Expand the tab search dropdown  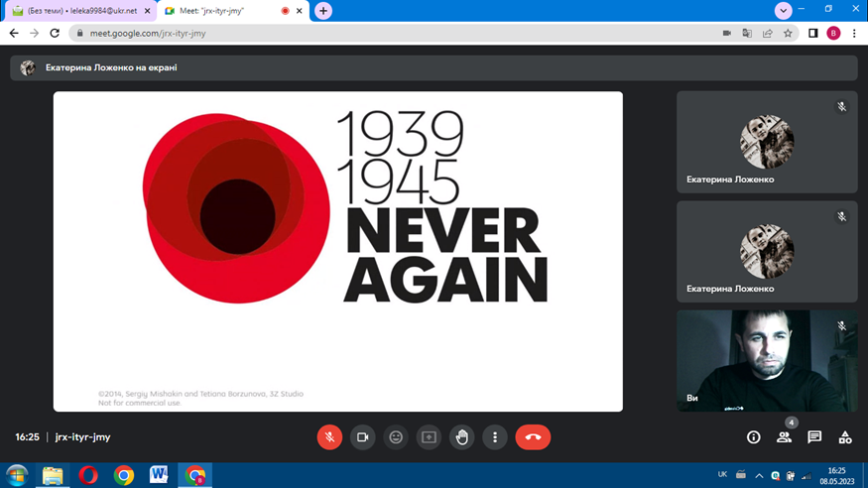(x=784, y=11)
